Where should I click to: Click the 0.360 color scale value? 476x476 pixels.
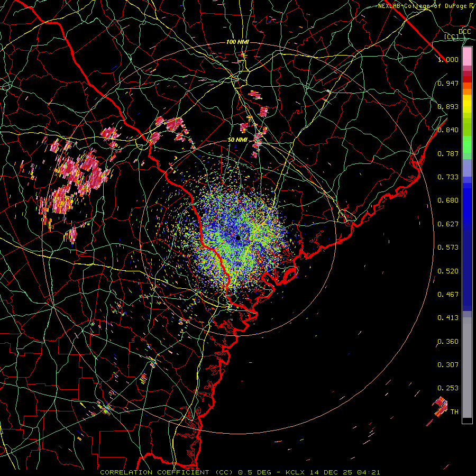[x=448, y=342]
